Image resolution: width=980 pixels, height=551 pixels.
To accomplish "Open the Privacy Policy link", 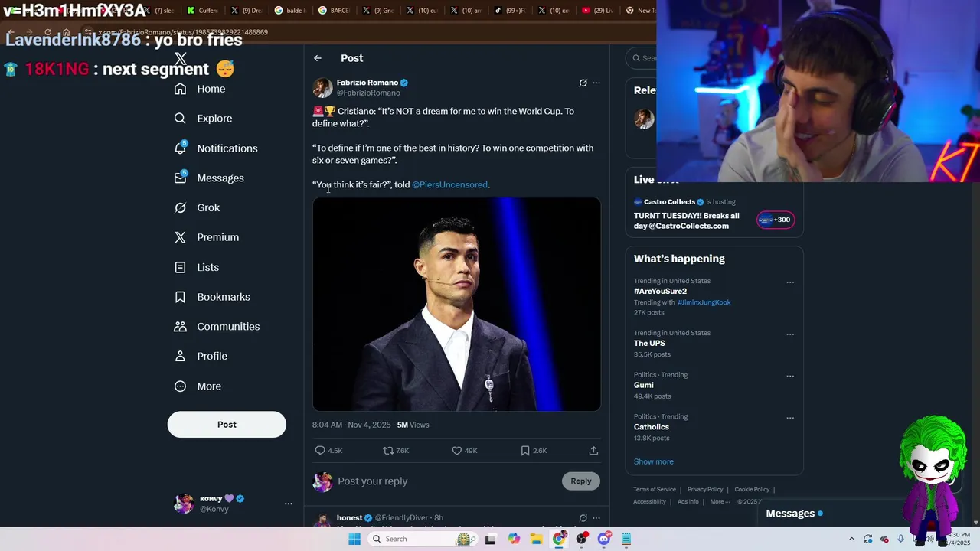I will (705, 490).
